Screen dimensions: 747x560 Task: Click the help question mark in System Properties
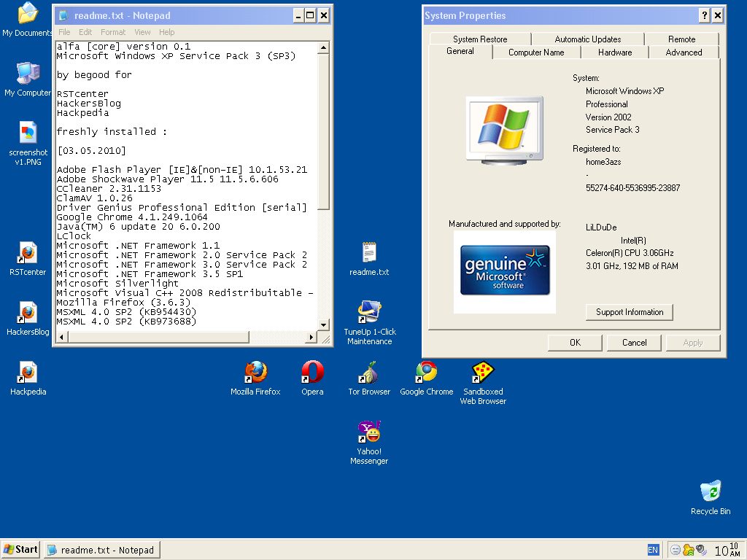pyautogui.click(x=704, y=16)
